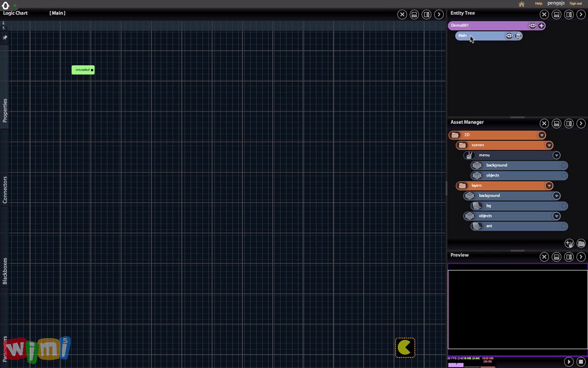Screen dimensions: 588x368
Task: Click the new folder icon in Asset Manager
Action: (x=581, y=243)
